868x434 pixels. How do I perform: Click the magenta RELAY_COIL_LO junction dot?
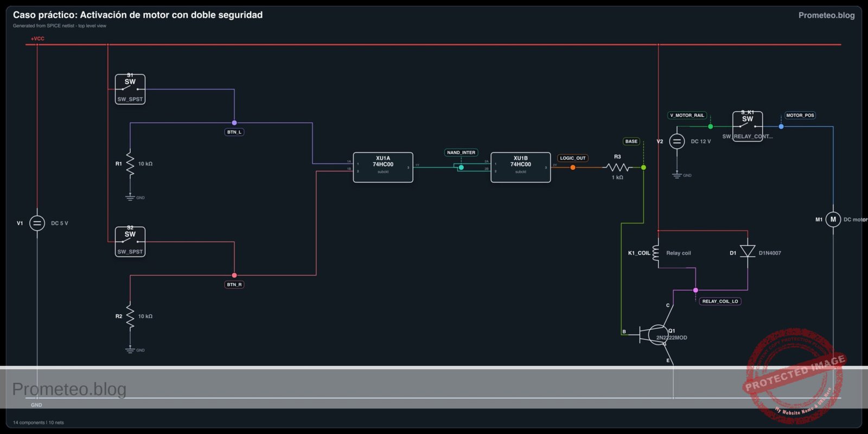coord(695,290)
